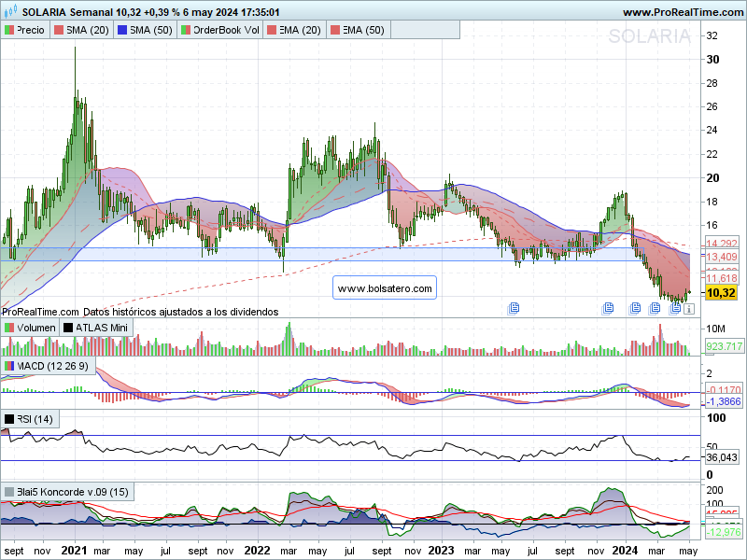Visit the www.ProRealTime.com link at top right
The image size is (747, 560).
pyautogui.click(x=683, y=12)
